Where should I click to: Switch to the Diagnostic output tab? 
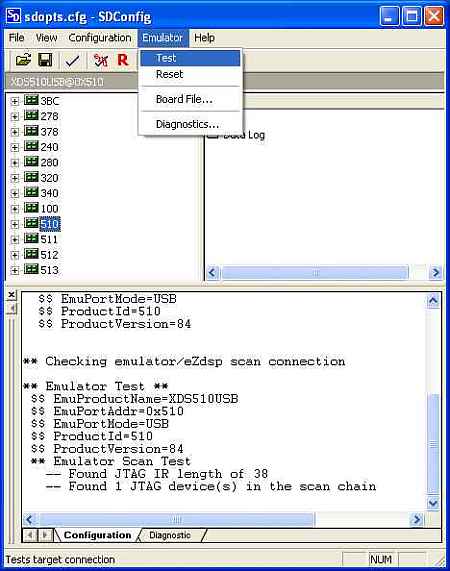[x=170, y=535]
